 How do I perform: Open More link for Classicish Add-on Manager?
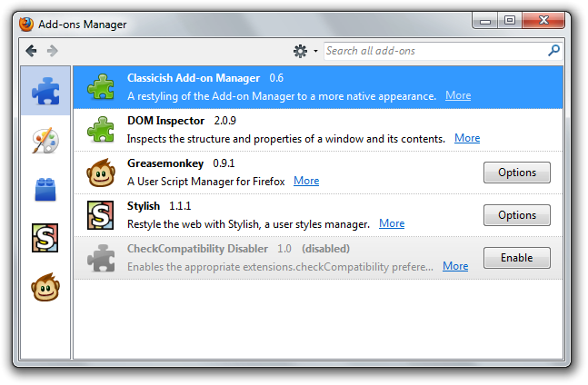[x=458, y=95]
